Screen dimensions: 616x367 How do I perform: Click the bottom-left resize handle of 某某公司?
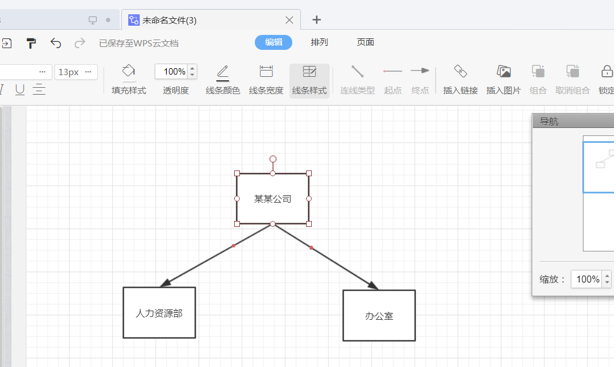[x=237, y=224]
